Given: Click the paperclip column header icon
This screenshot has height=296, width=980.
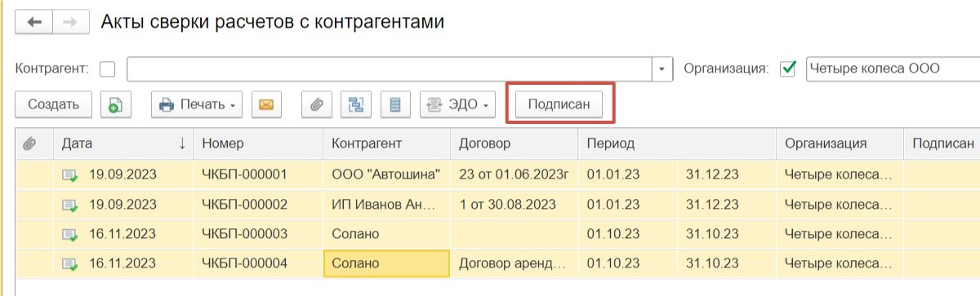Looking at the screenshot, I should tap(29, 144).
